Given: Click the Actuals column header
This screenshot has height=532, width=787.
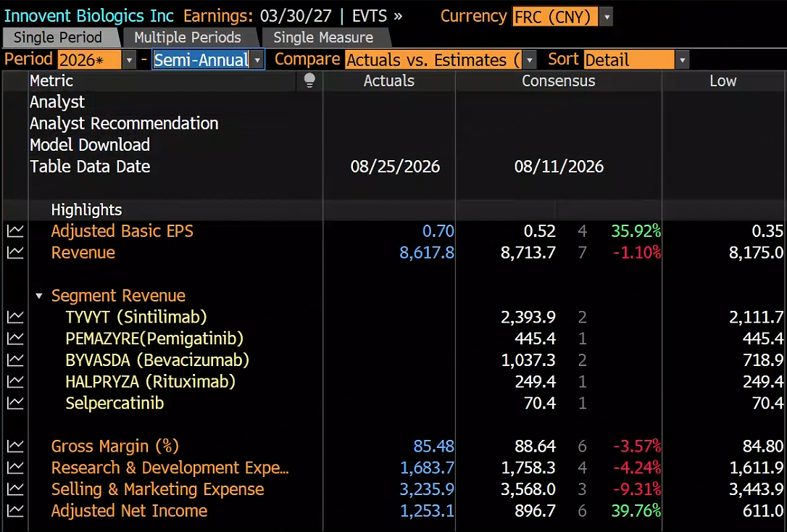Looking at the screenshot, I should tap(389, 80).
